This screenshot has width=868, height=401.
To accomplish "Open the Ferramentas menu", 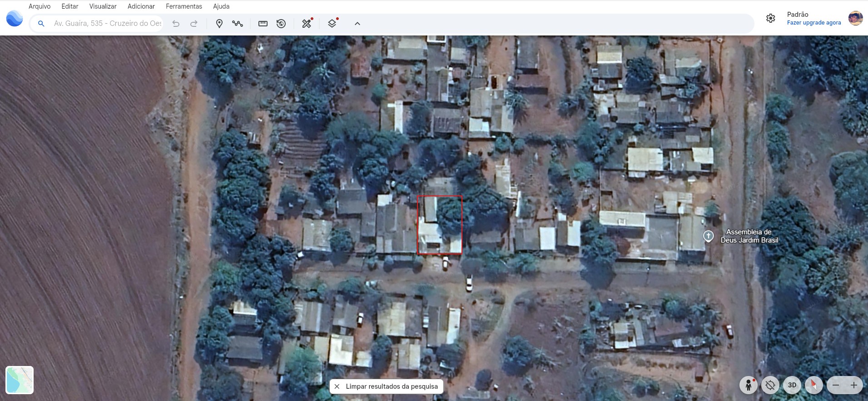I will 184,6.
